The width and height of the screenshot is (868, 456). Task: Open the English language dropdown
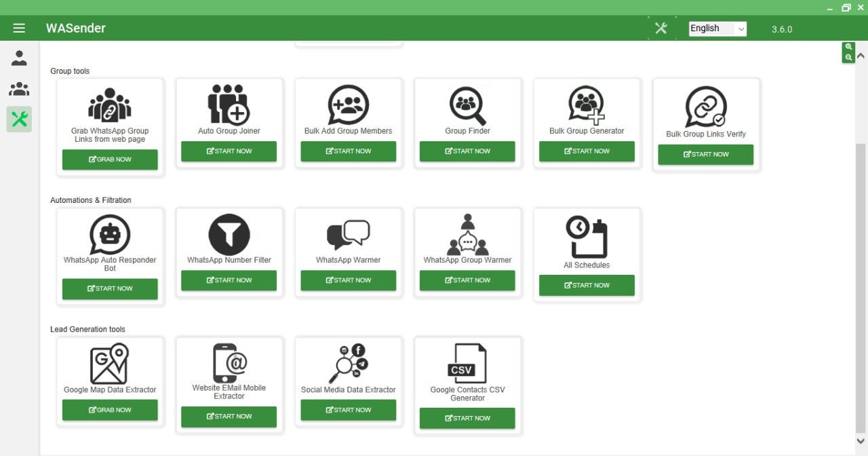[x=717, y=28]
